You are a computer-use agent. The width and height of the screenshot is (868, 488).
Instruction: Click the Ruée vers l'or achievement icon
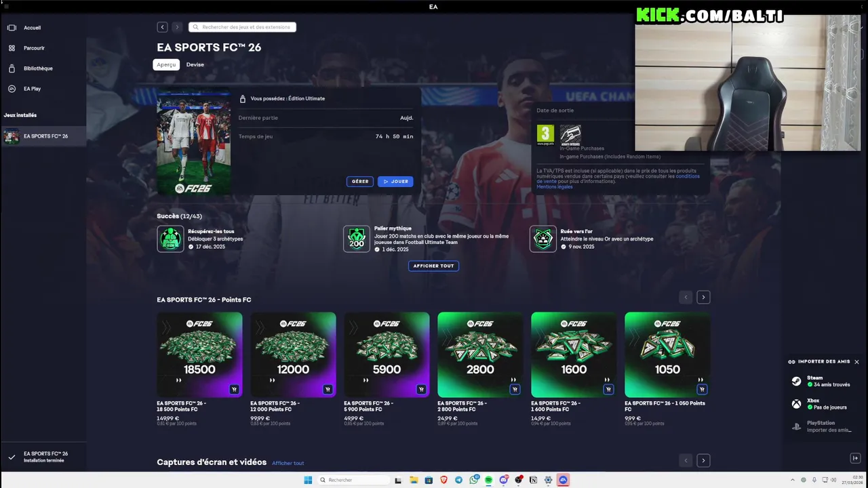543,239
